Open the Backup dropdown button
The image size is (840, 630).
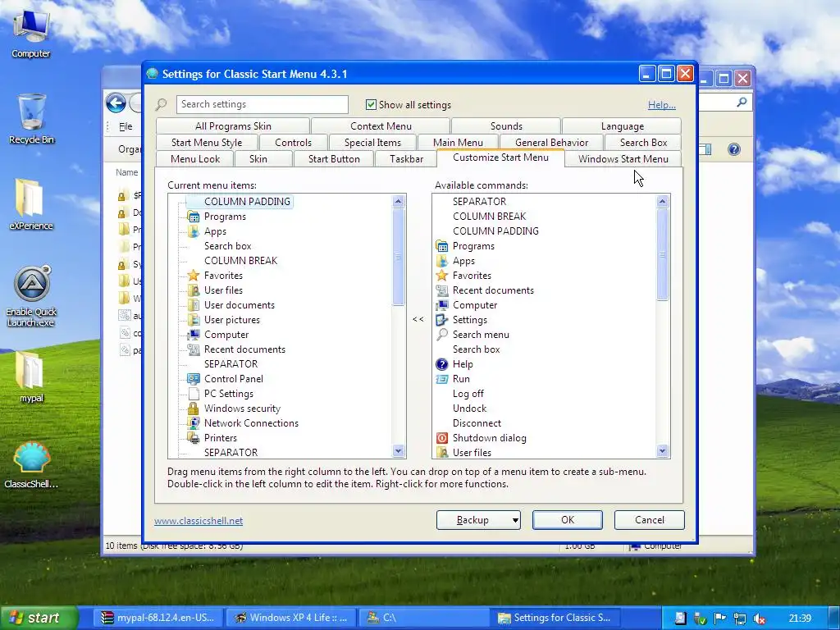click(x=478, y=519)
